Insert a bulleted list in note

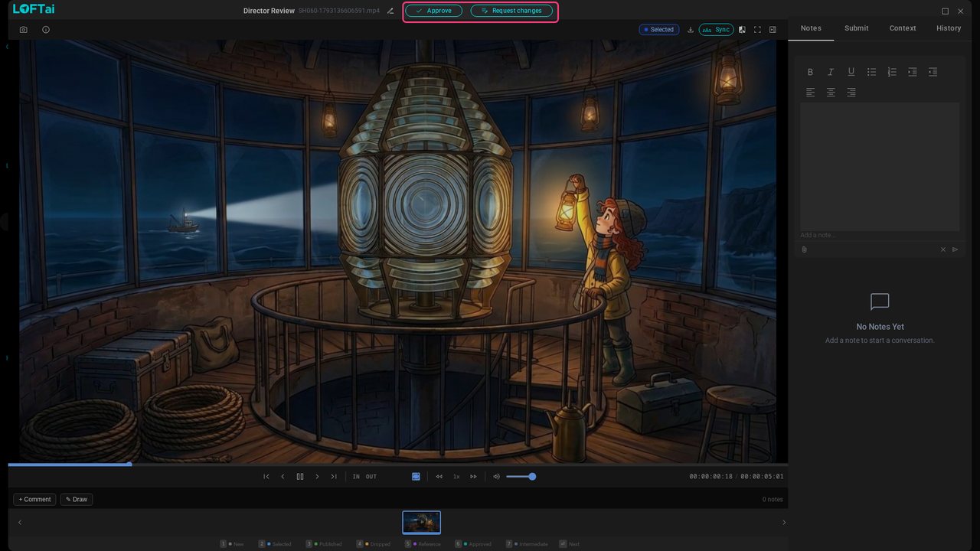[x=871, y=72]
